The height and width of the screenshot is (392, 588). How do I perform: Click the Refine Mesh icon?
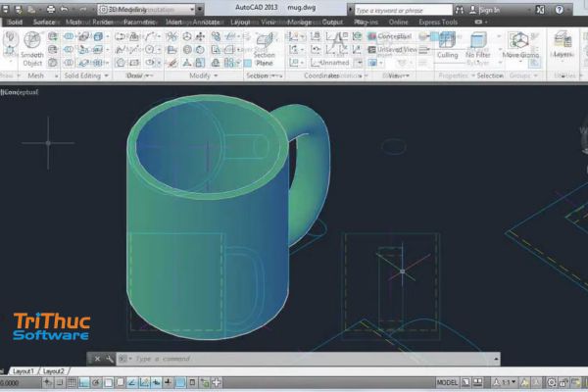[x=53, y=63]
